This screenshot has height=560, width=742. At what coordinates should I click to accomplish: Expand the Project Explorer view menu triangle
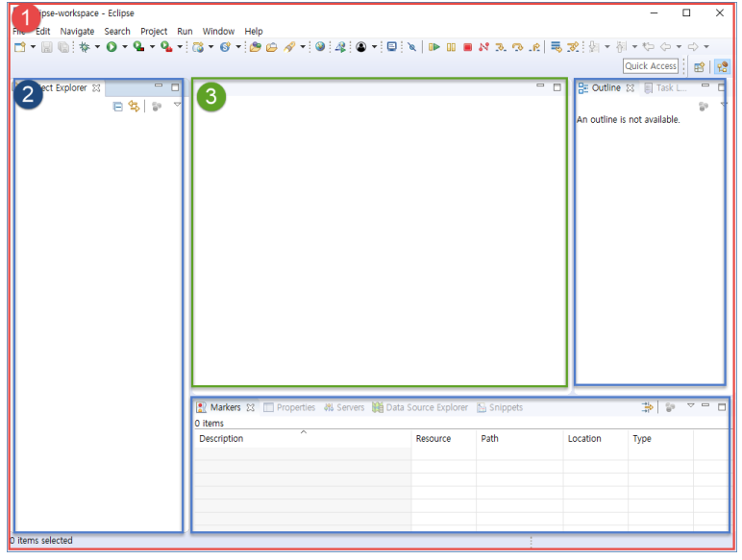(177, 105)
